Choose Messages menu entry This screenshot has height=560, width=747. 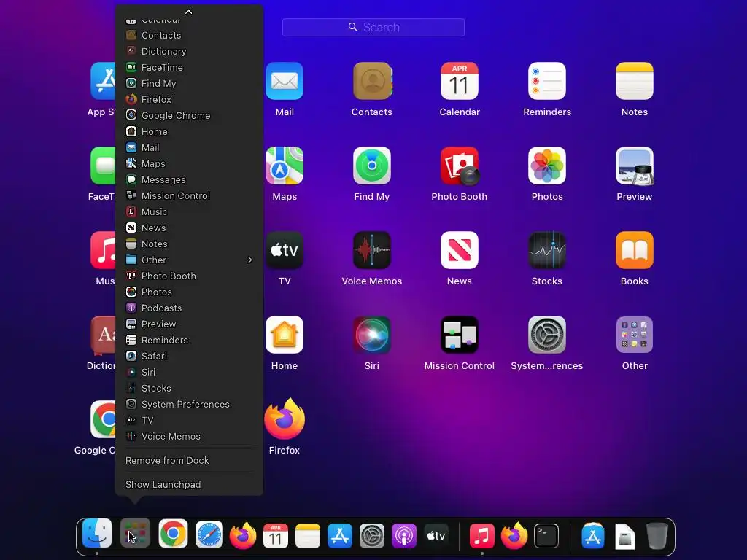point(189,180)
